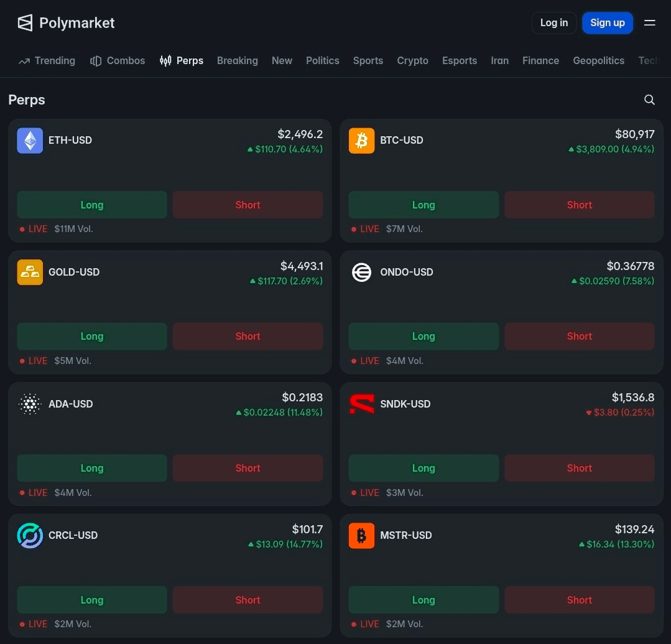671x644 pixels.
Task: Go long on BTC-USD
Action: [x=423, y=205]
